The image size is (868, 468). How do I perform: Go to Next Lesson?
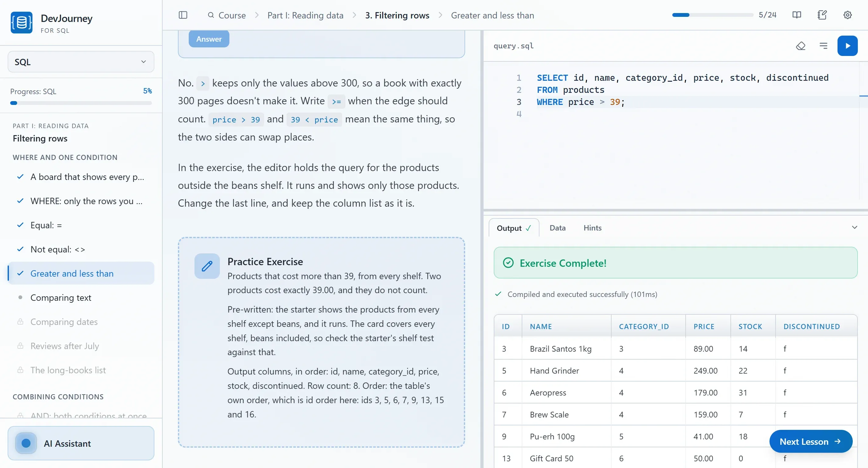pos(811,442)
